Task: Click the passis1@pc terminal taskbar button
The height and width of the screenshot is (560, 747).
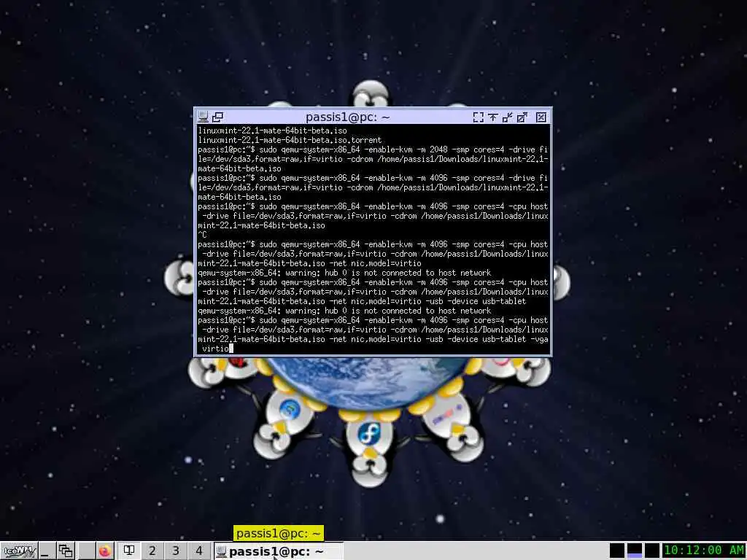Action: (x=278, y=551)
